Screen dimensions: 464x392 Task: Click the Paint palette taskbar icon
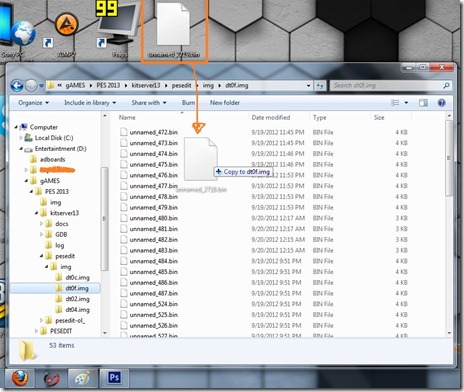[x=82, y=378]
